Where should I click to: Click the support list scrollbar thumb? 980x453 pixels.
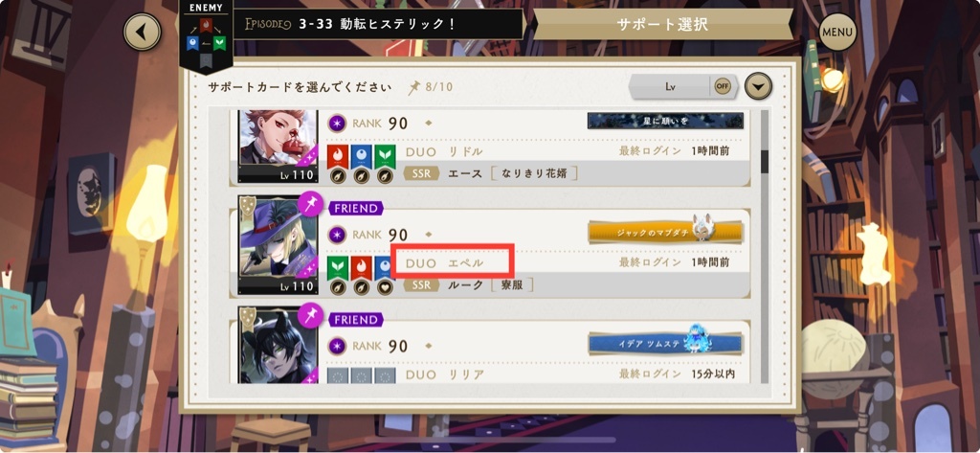pyautogui.click(x=764, y=162)
